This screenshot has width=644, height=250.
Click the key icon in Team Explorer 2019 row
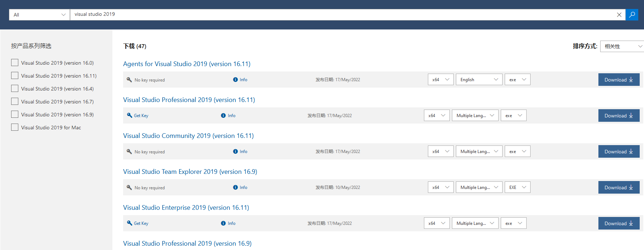(x=129, y=187)
